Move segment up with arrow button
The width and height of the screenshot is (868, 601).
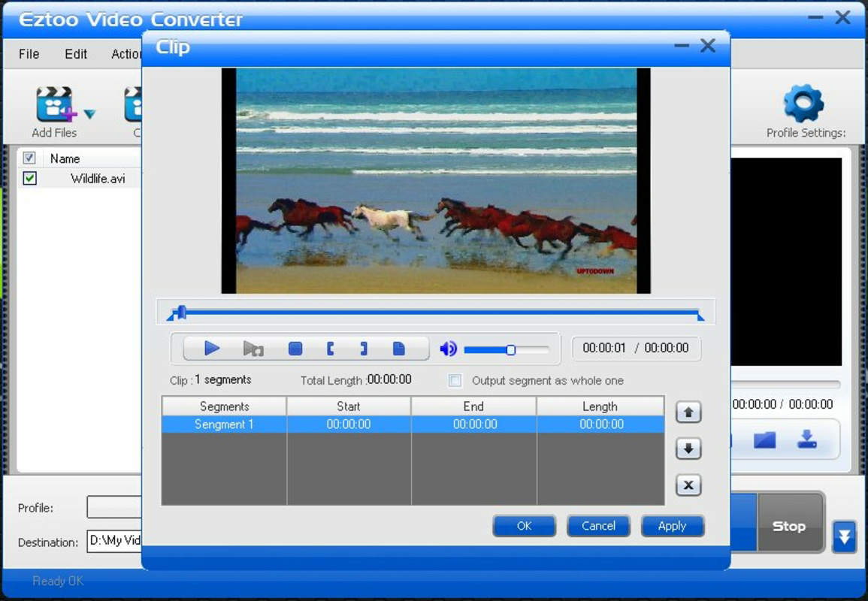(688, 412)
